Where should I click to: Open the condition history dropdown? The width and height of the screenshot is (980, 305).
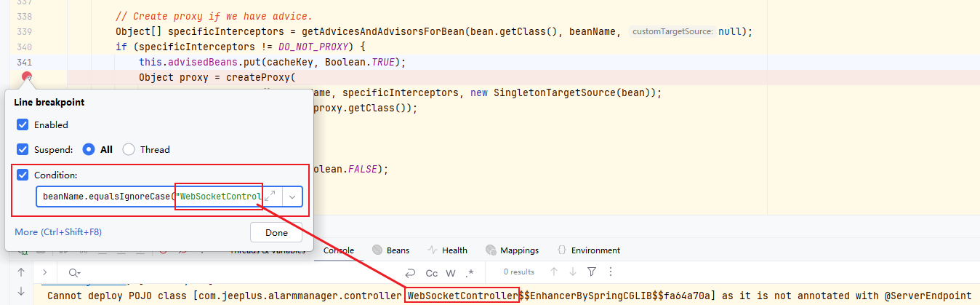[x=292, y=197]
